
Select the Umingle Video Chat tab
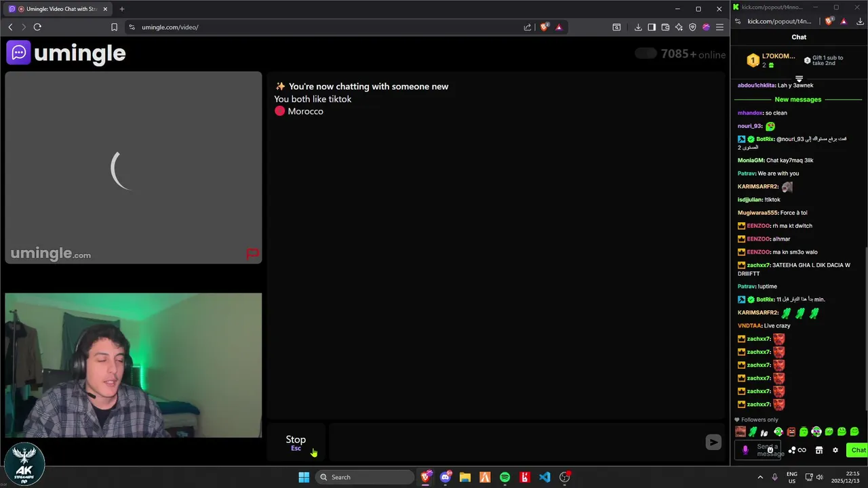click(x=58, y=9)
